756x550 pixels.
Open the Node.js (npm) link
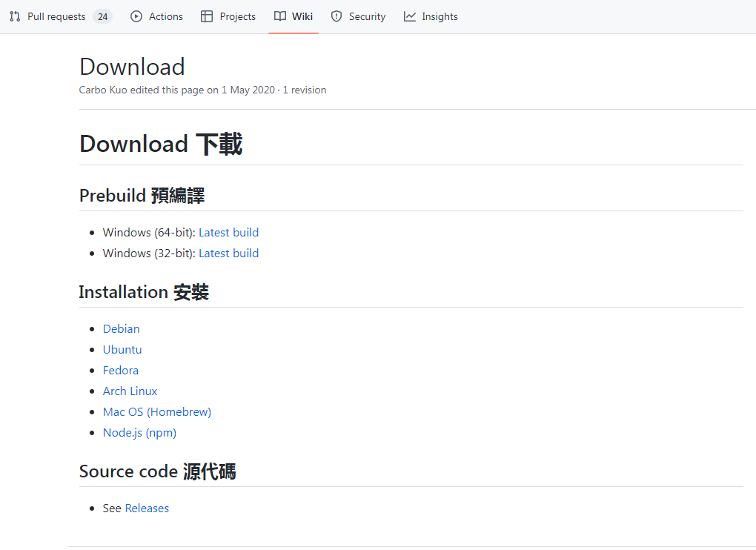pyautogui.click(x=140, y=432)
